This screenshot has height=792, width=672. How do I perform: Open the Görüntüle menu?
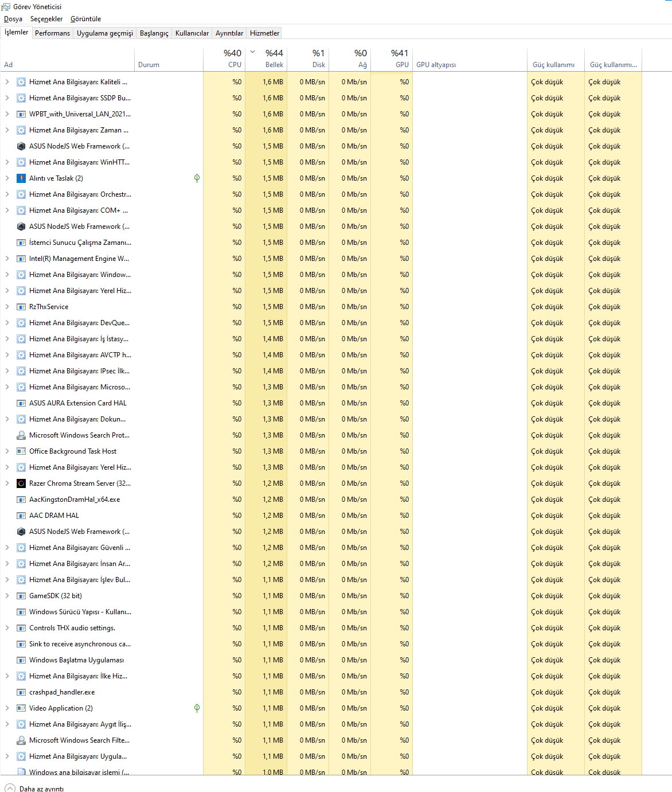(85, 19)
